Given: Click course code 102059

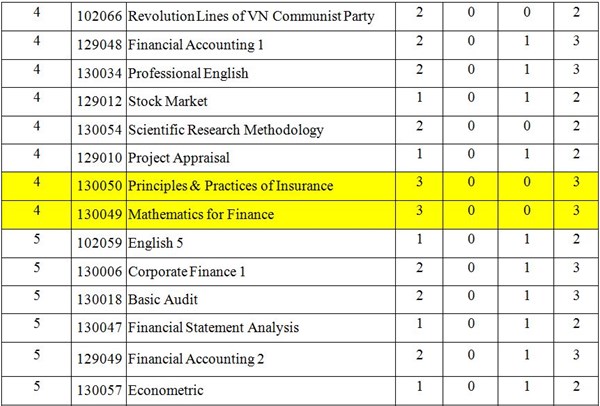Looking at the screenshot, I should click(x=100, y=241).
